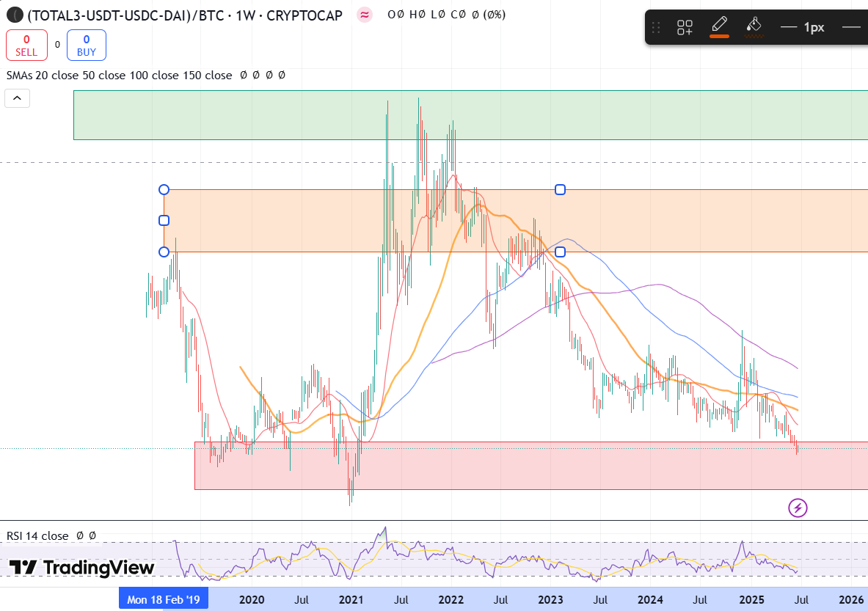Click the 2023 label on time axis
The height and width of the screenshot is (611, 868).
(x=550, y=600)
